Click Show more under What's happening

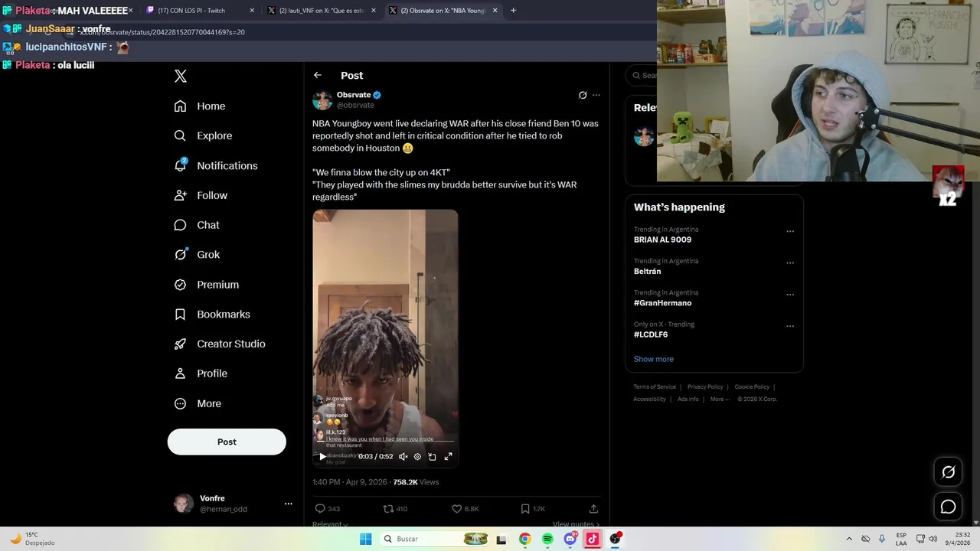[653, 359]
